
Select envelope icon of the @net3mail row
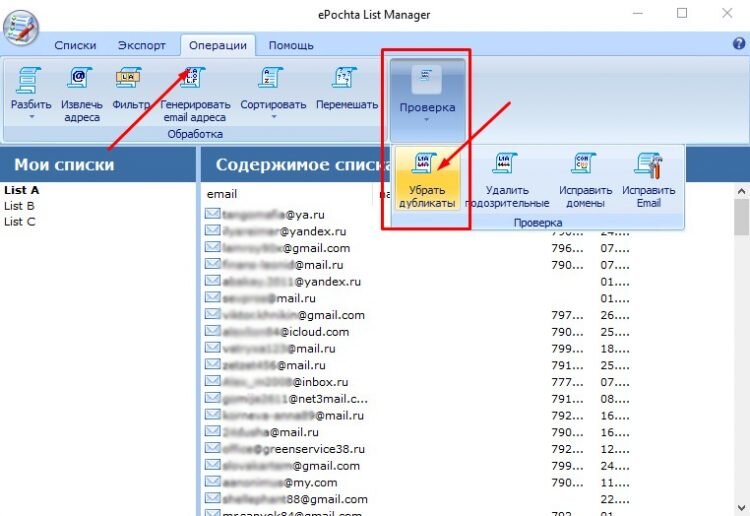[212, 398]
